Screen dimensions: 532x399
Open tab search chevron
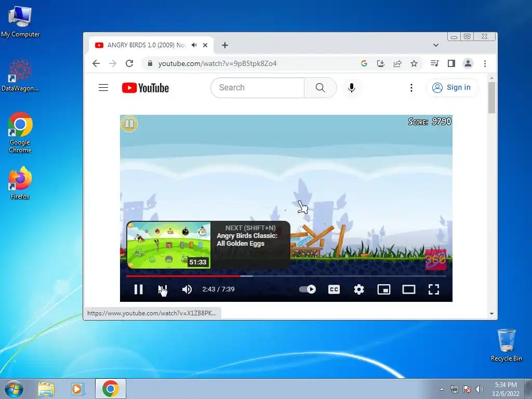coord(436,45)
